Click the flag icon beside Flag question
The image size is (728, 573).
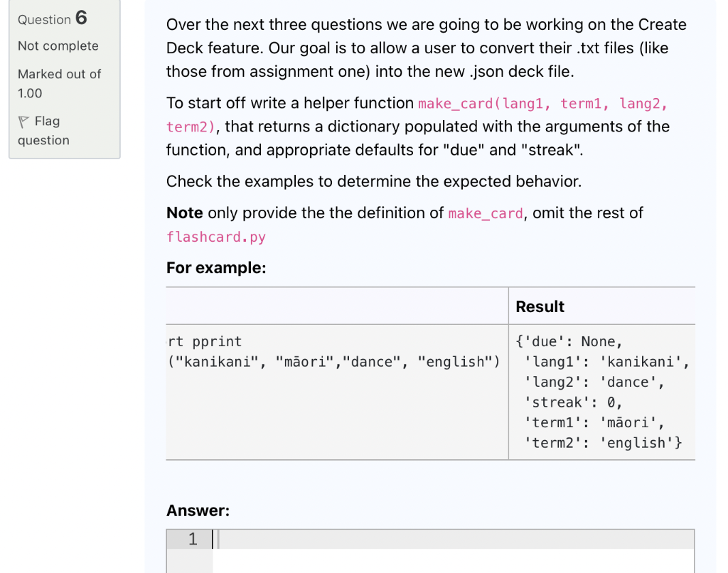click(24, 122)
